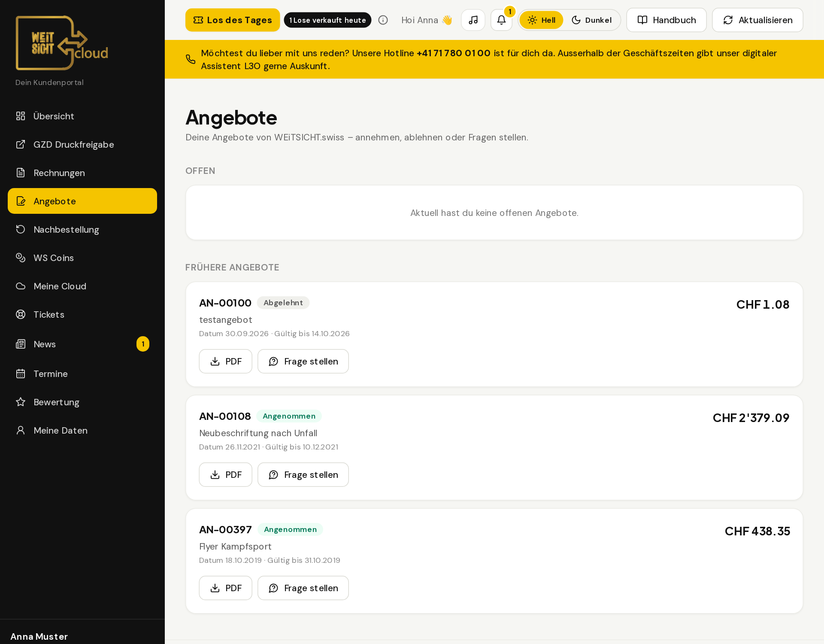The width and height of the screenshot is (824, 644).
Task: Click the News newspaper icon
Action: tap(21, 344)
